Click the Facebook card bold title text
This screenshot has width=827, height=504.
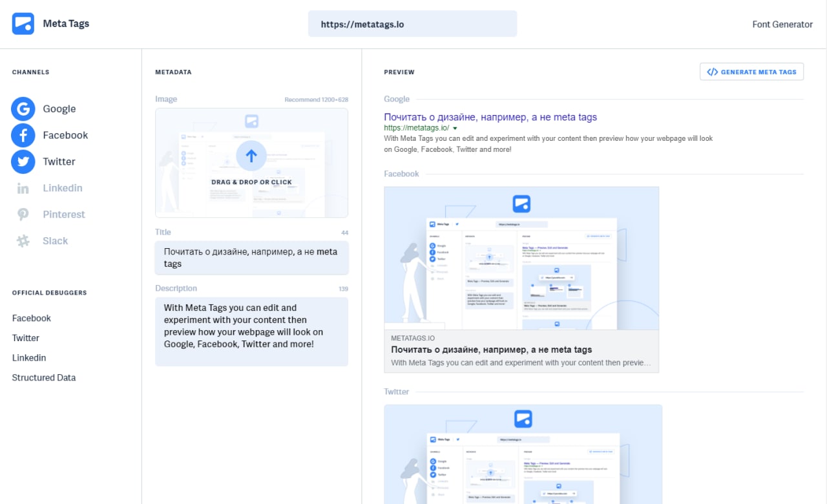coord(492,350)
